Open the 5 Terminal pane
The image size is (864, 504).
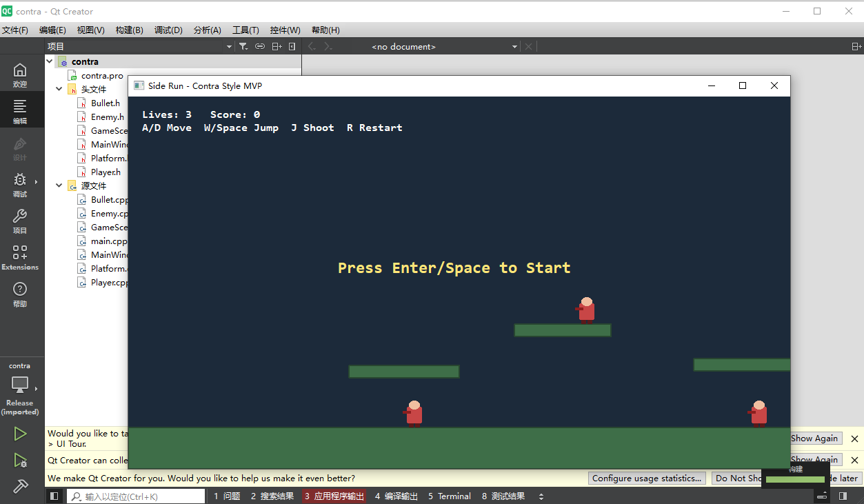coord(450,496)
